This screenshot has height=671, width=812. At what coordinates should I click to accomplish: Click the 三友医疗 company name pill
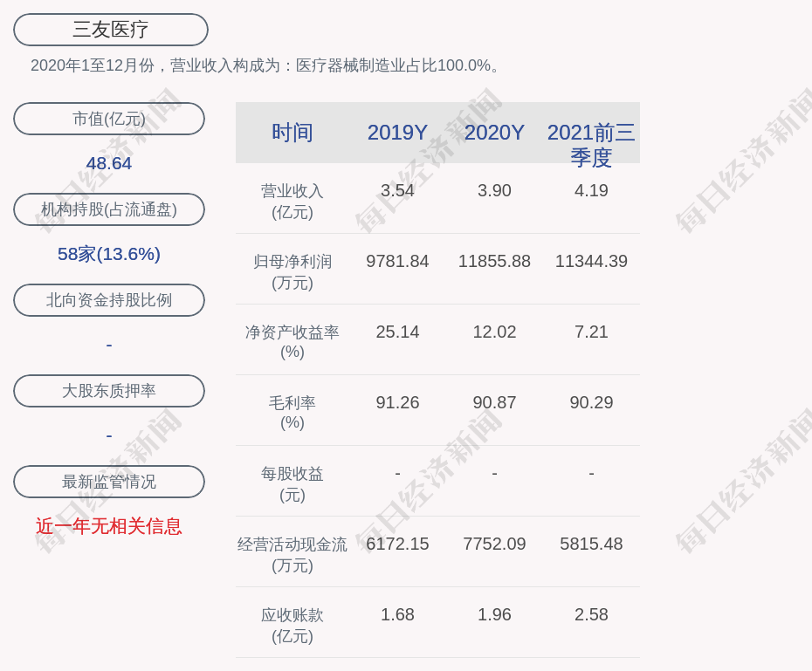coord(111,30)
